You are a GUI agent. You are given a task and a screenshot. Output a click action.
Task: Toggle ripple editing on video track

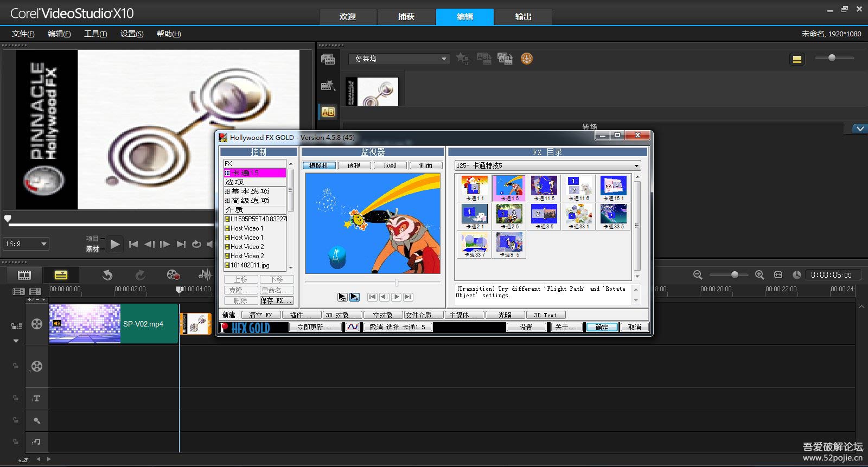point(16,326)
